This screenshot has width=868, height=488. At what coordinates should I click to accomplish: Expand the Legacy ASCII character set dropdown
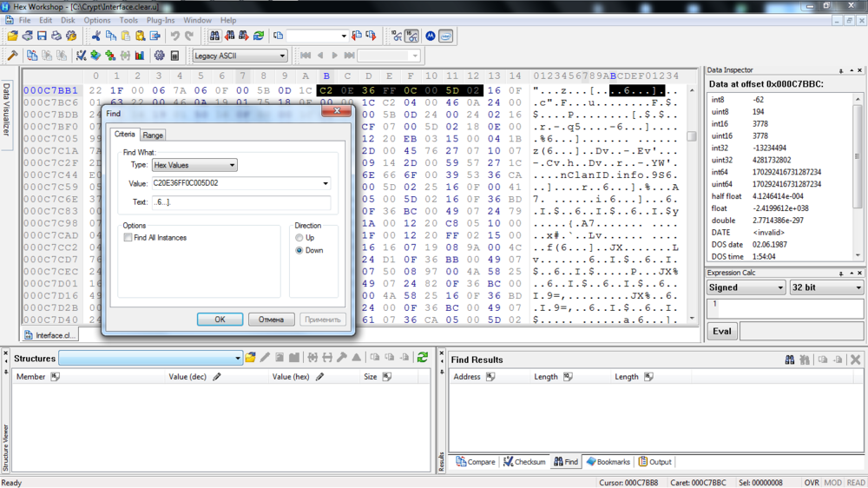240,56
